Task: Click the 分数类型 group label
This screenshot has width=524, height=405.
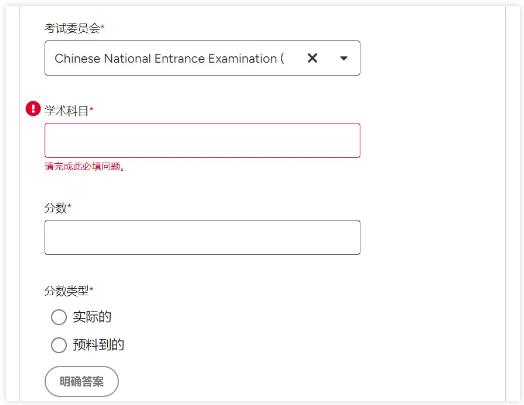Action: 67,291
